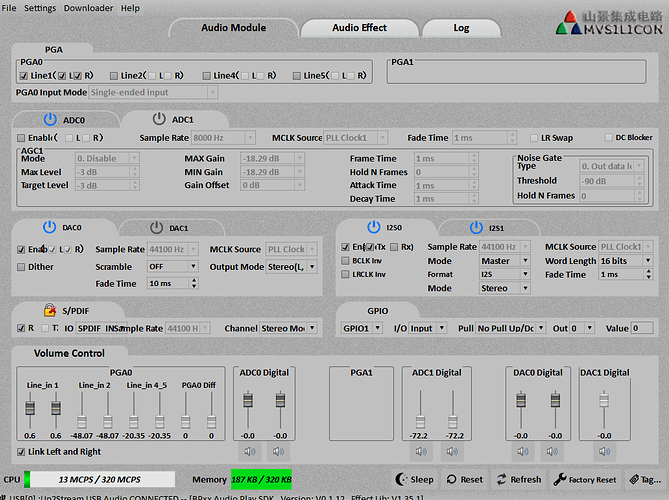Click the S/PDIF lock icon
The image size is (669, 500).
[x=49, y=310]
